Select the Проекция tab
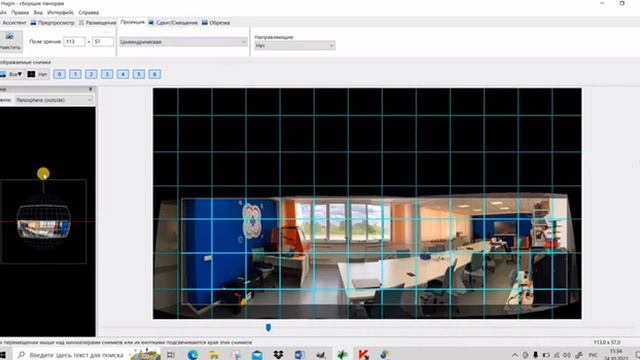This screenshot has width=640, height=360. tap(132, 22)
